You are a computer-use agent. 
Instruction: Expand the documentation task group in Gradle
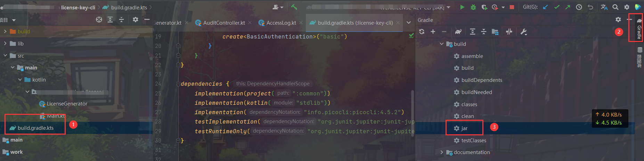point(442,152)
